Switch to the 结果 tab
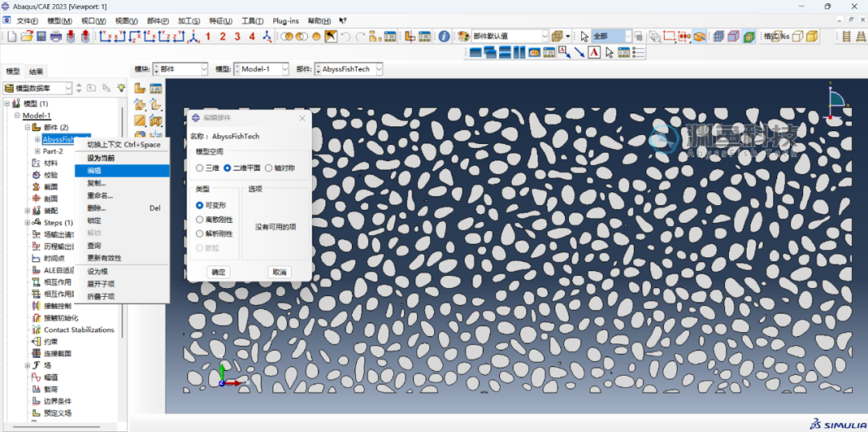Viewport: 868px width, 432px height. point(37,72)
